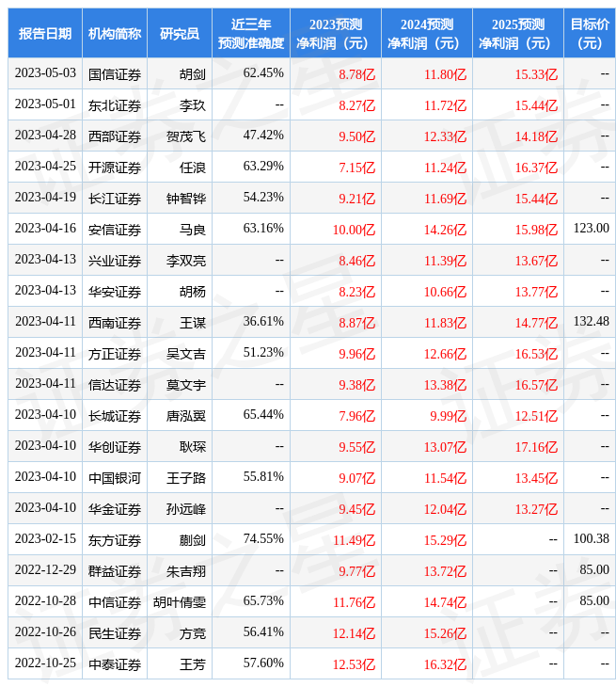Screen dimensions: 616x687
Task: Click researcher name 胡叶倩雯
Action: [180, 602]
